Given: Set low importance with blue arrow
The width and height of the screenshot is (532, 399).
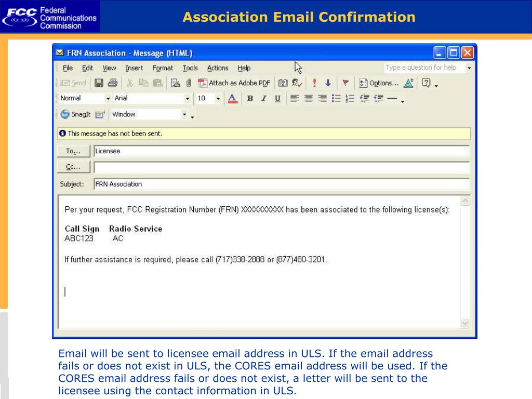Looking at the screenshot, I should coord(328,83).
